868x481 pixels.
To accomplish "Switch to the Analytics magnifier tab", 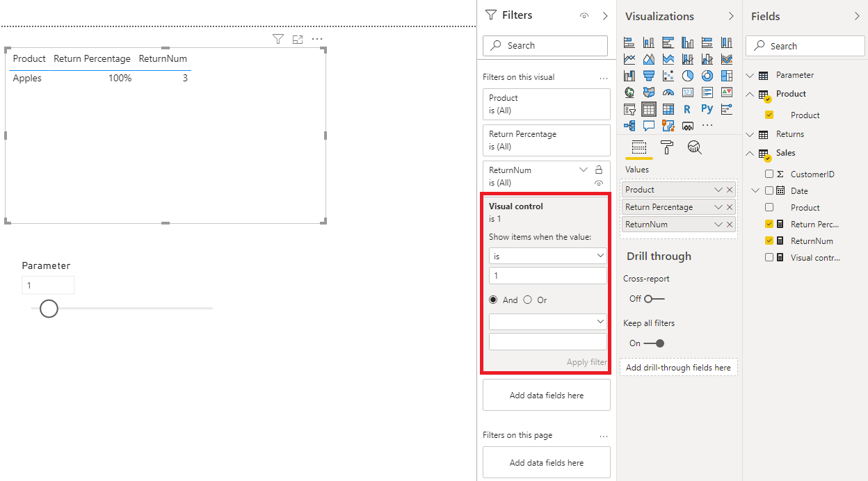I will tap(694, 147).
